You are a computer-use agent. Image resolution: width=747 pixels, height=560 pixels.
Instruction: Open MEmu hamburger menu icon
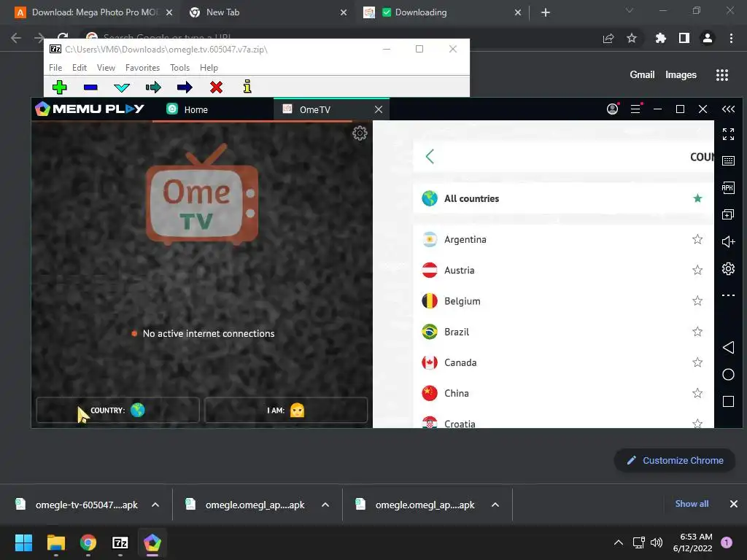click(635, 109)
